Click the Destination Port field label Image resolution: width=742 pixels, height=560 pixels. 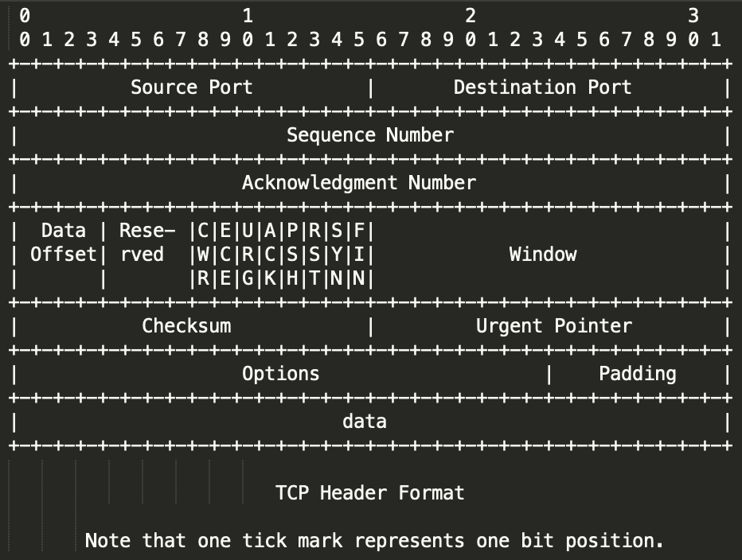pos(542,87)
